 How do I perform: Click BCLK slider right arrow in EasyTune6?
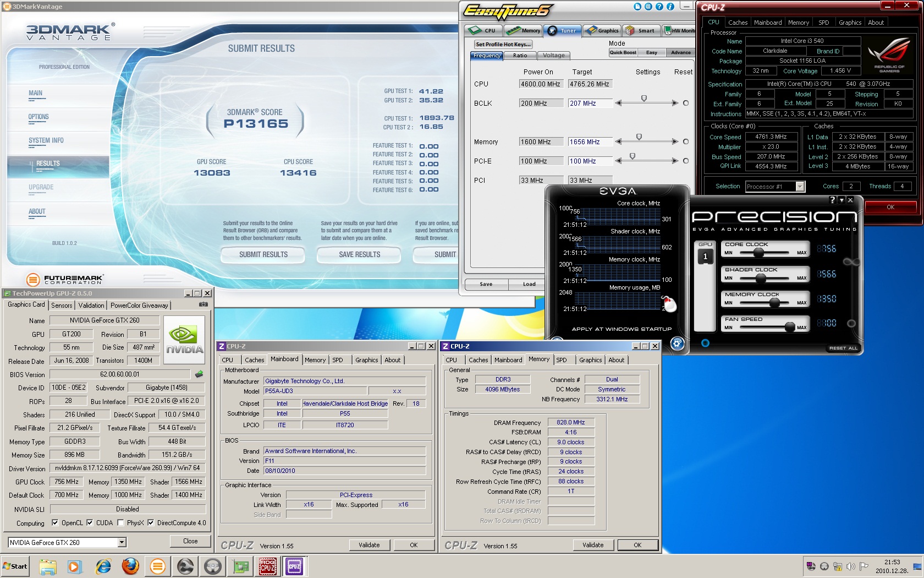tap(675, 103)
